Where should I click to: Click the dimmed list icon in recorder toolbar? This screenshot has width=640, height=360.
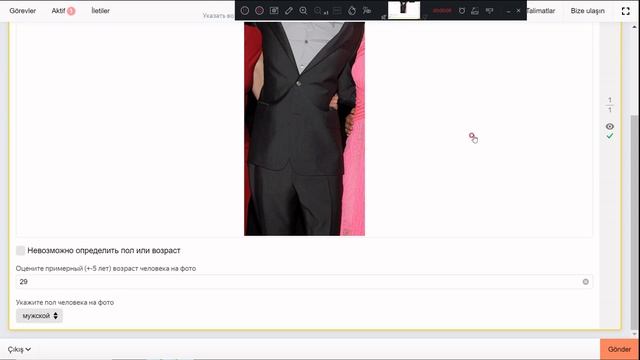click(337, 11)
